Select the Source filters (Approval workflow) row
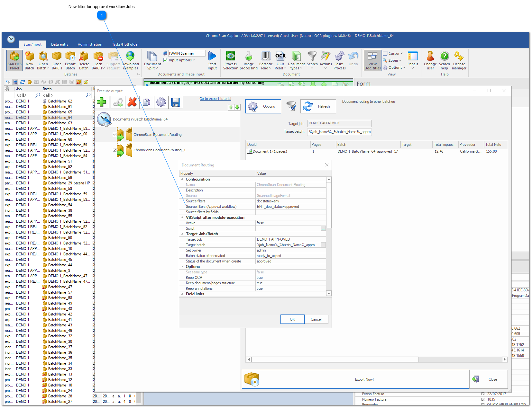The height and width of the screenshot is (408, 532). coord(253,207)
